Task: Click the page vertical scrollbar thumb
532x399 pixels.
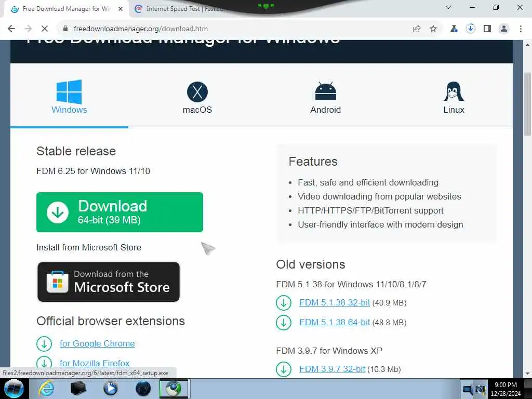Action: pyautogui.click(x=527, y=103)
